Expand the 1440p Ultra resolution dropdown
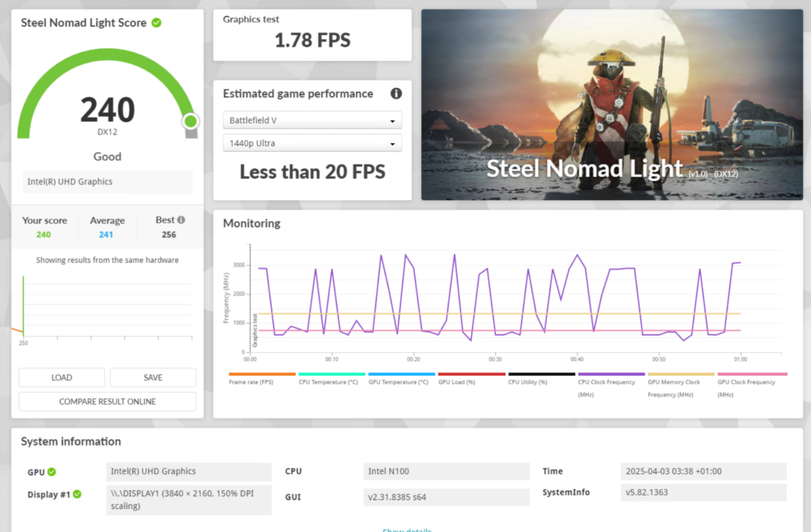Viewport: 811px width, 532px height. point(312,143)
